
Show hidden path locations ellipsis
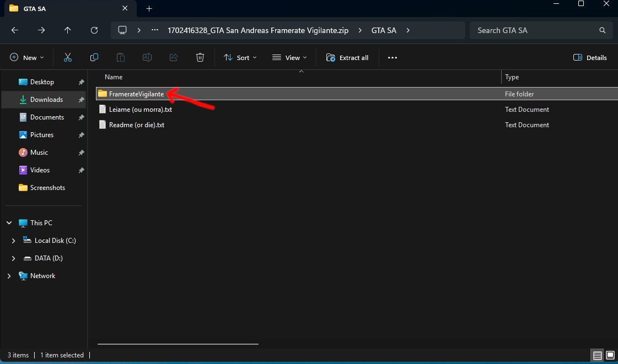click(x=155, y=30)
